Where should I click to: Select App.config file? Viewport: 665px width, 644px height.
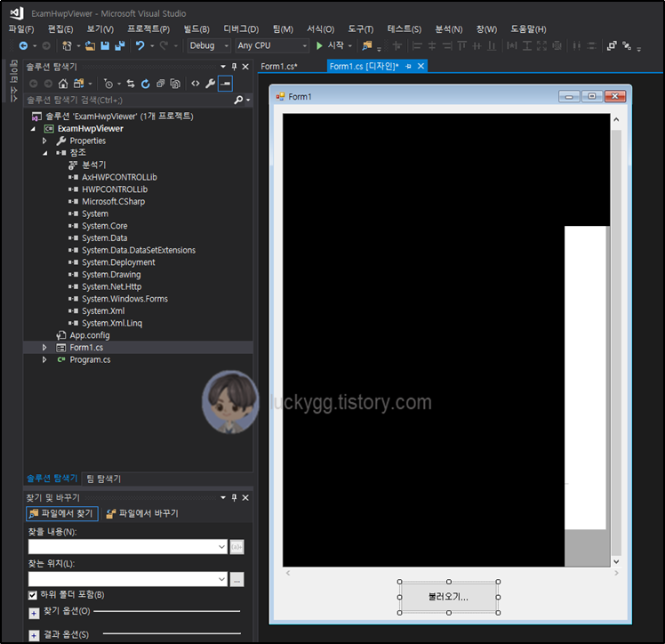point(90,335)
